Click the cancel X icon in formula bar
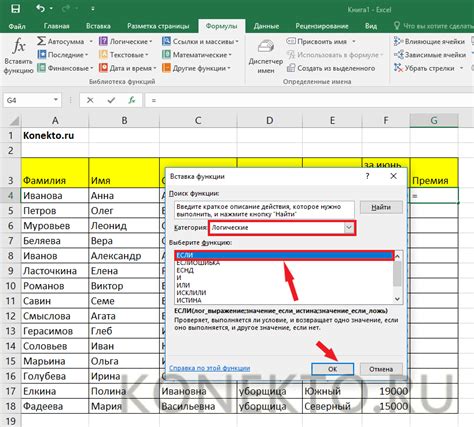Screen dimensions: 474x427 coord(90,100)
